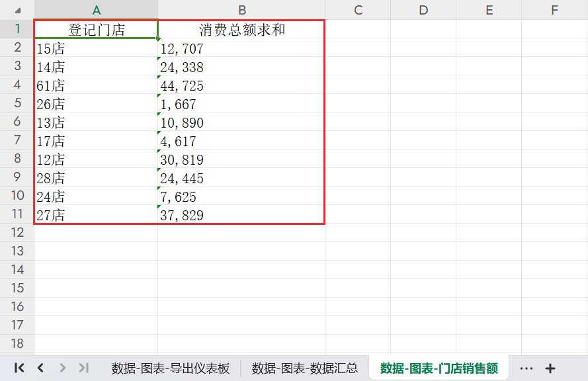Screen dimensions: 588x381
Task: Select column F header
Action: [555, 10]
